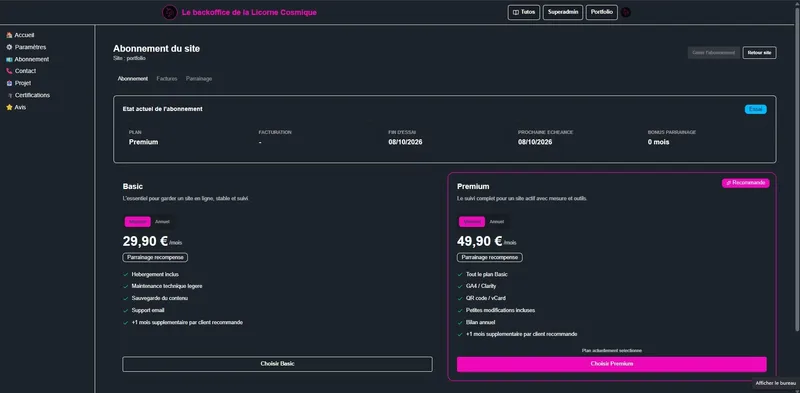
Task: Click the Petites modifications incluses feature
Action: [x=501, y=310]
